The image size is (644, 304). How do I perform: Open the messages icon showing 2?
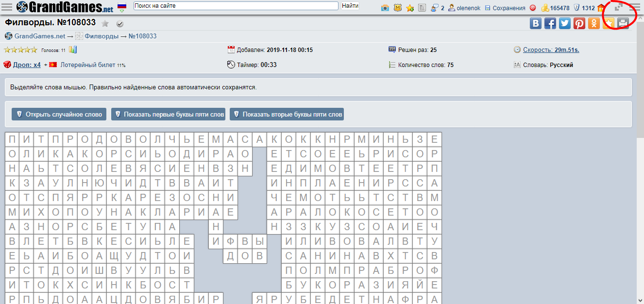(437, 8)
